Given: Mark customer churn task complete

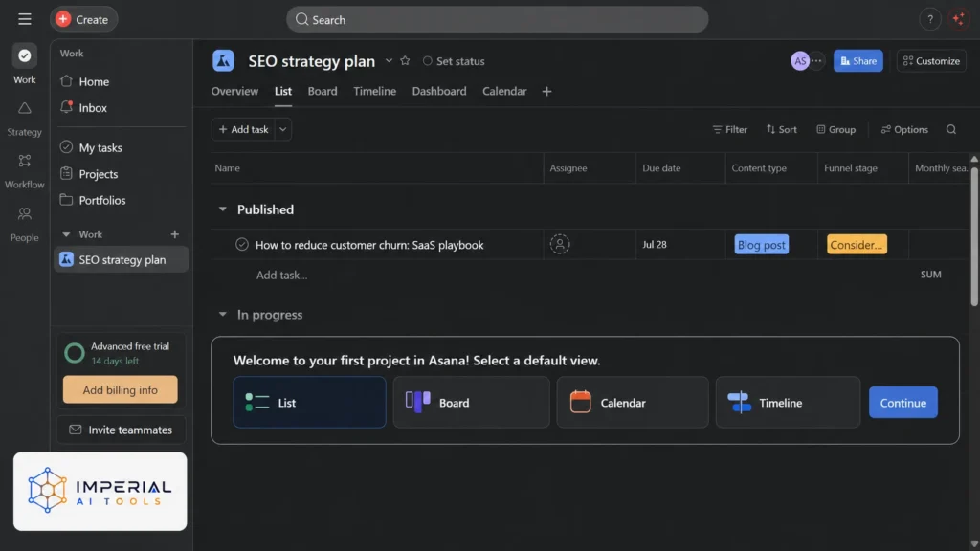Looking at the screenshot, I should click(x=242, y=244).
